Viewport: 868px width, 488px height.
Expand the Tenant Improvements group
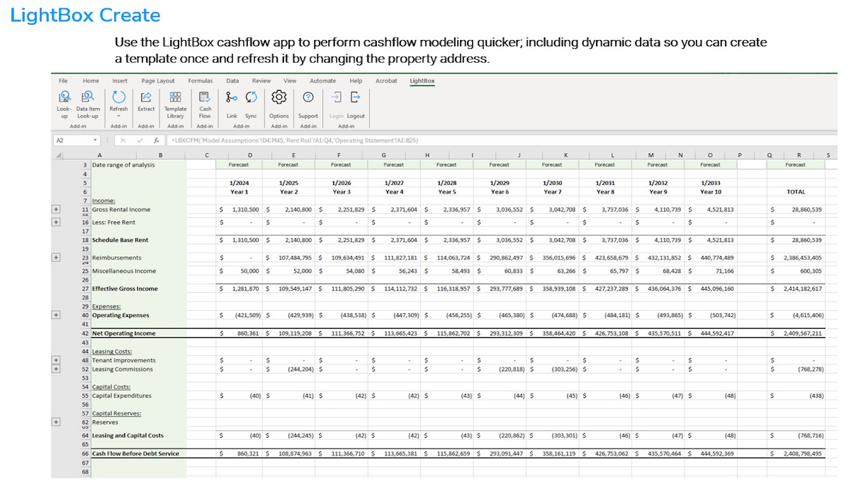point(56,360)
